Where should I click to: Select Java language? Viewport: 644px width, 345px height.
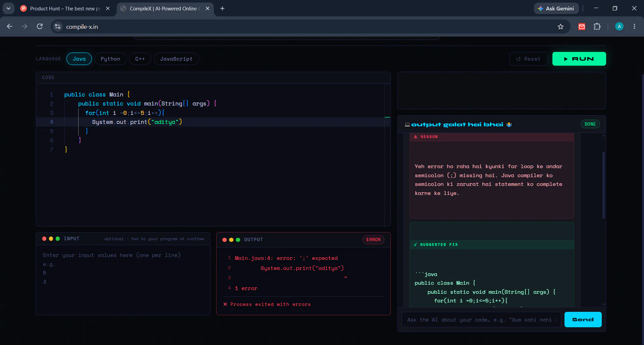point(79,59)
